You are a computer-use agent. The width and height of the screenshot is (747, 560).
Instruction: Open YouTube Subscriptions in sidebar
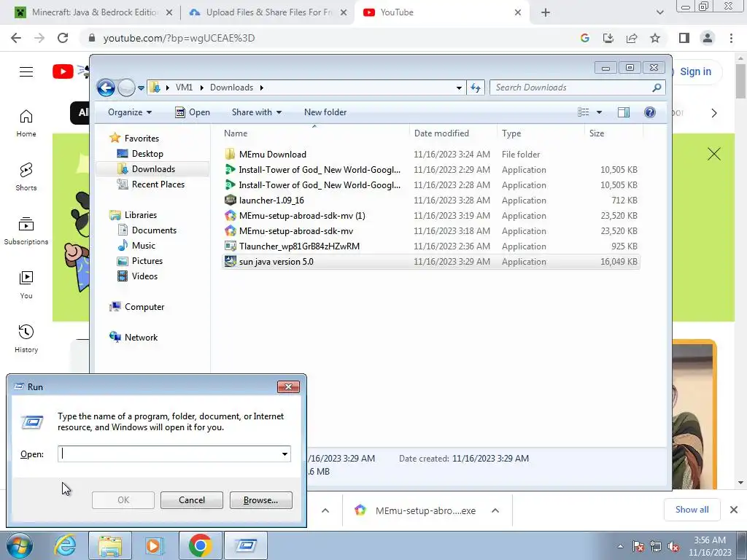26,230
